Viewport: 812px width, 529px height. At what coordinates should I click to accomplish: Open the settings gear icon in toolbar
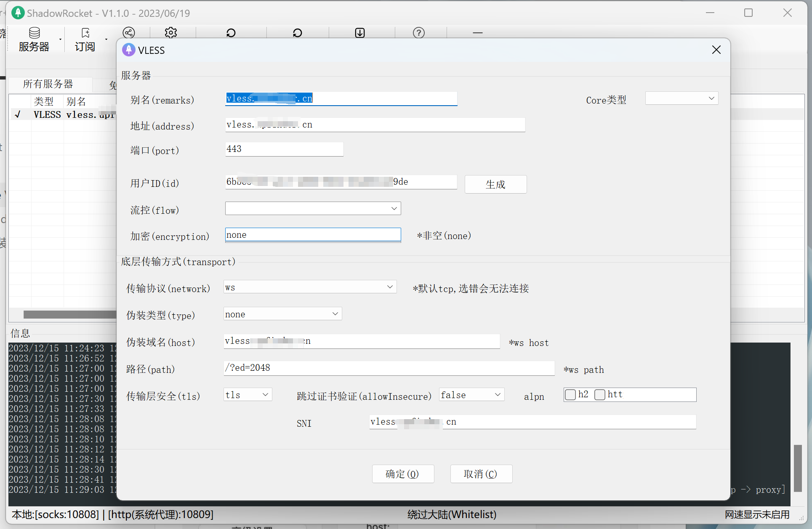coord(171,32)
